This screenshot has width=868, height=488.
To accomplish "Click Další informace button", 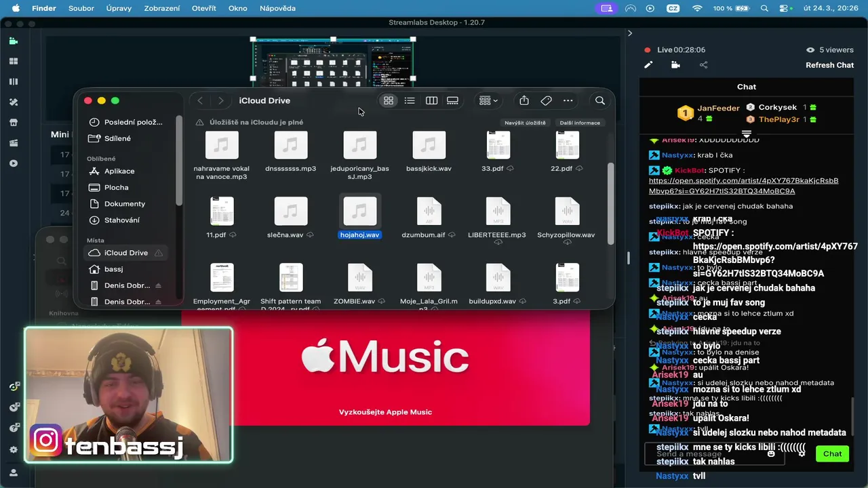I will [x=580, y=123].
